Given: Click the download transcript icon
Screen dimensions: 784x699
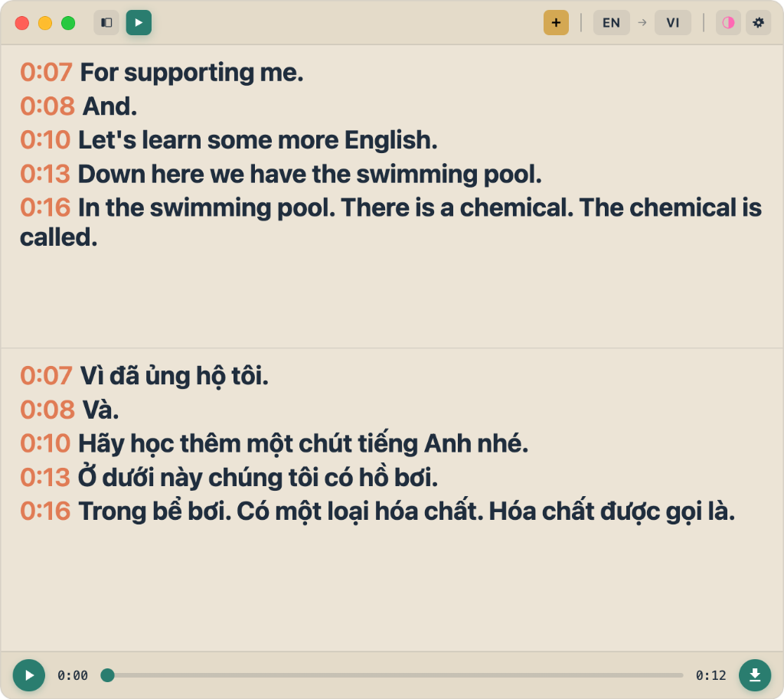Looking at the screenshot, I should (x=755, y=675).
